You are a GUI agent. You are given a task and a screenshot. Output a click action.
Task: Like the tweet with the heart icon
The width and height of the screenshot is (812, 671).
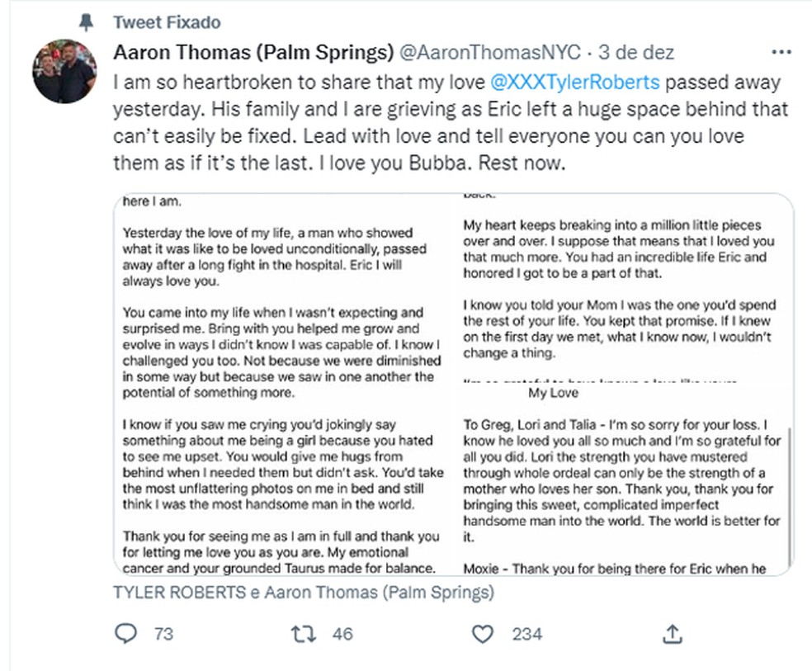pos(482,633)
